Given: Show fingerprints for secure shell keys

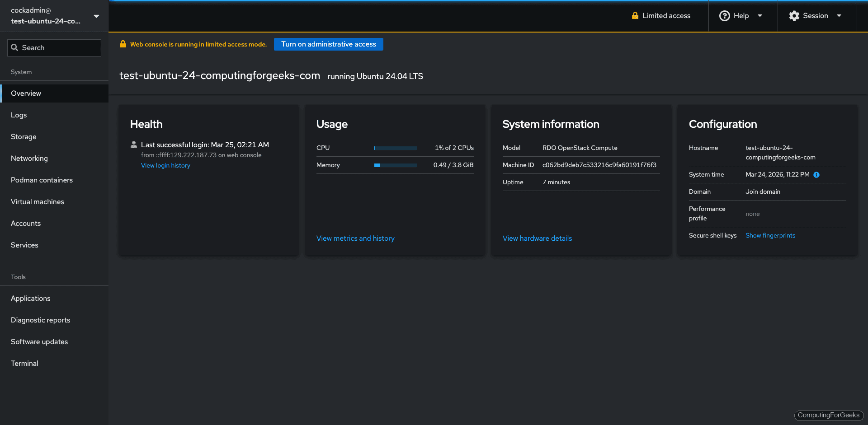Looking at the screenshot, I should 770,235.
